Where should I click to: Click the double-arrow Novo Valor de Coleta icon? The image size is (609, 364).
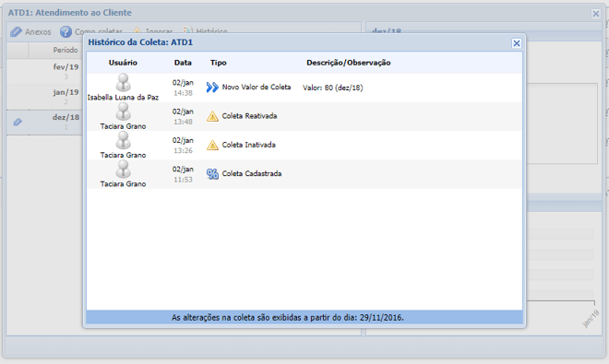coord(212,88)
